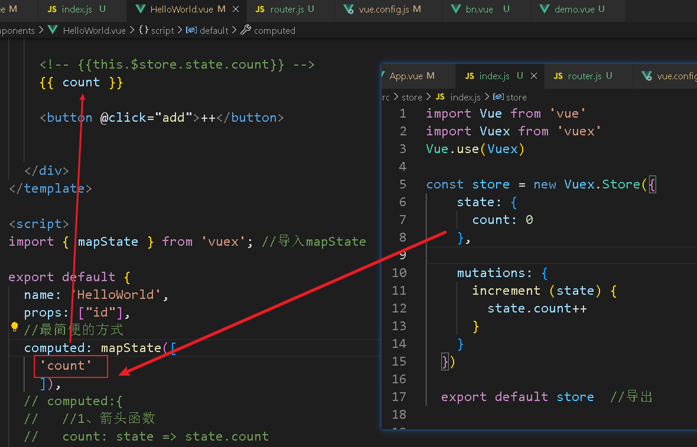The width and height of the screenshot is (697, 447).
Task: Click the wrench icon beside computed breadcrumb
Action: (x=246, y=30)
